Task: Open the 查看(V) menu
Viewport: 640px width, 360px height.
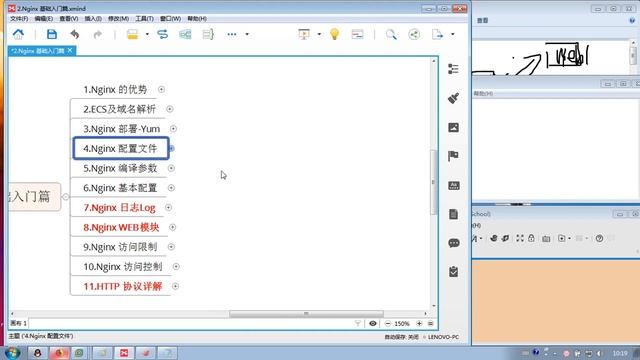Action: (69, 19)
